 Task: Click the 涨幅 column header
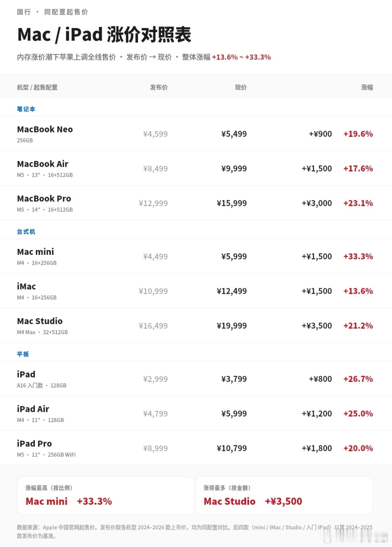point(367,87)
